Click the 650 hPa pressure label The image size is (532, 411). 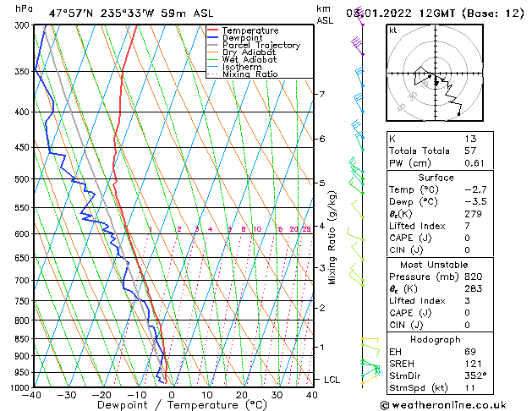point(24,258)
